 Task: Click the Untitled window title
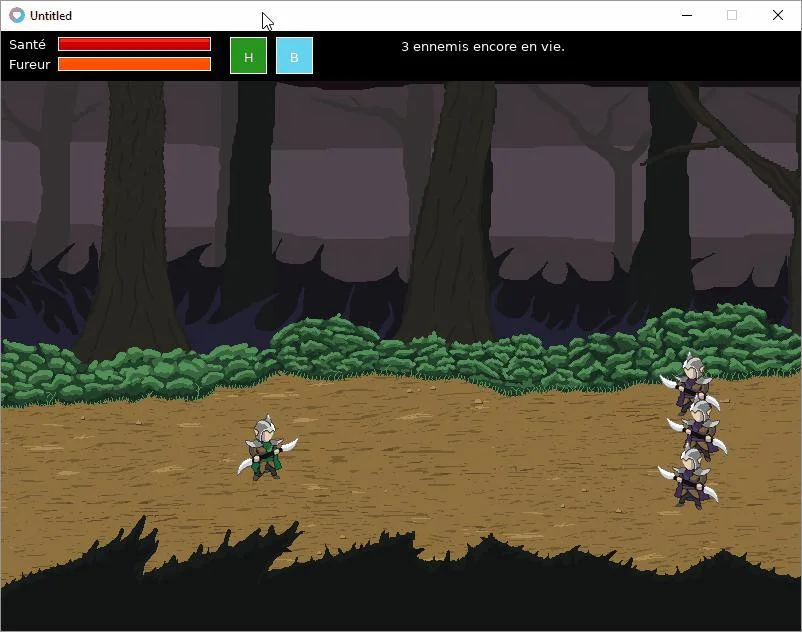(51, 16)
